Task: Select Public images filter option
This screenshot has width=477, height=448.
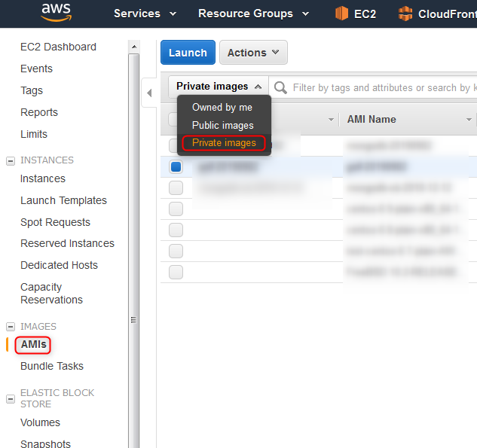Action: pyautogui.click(x=223, y=125)
